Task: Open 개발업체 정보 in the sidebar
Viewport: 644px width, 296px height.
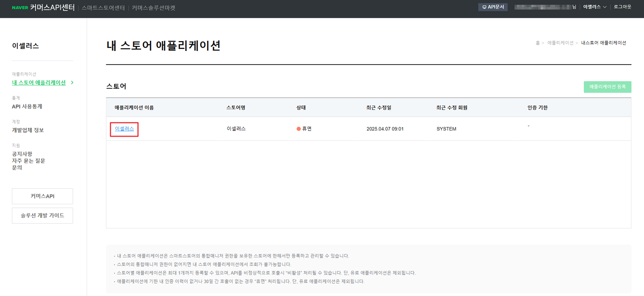Action: 28,130
